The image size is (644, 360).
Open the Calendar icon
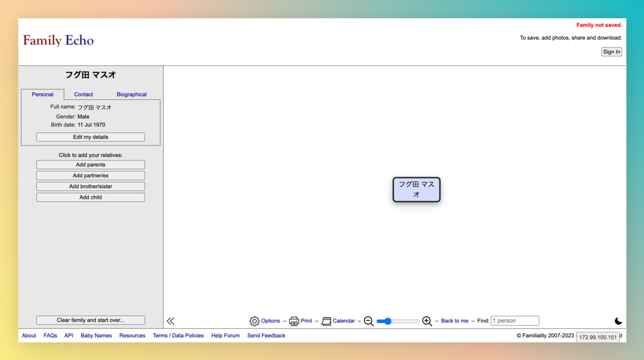[327, 321]
